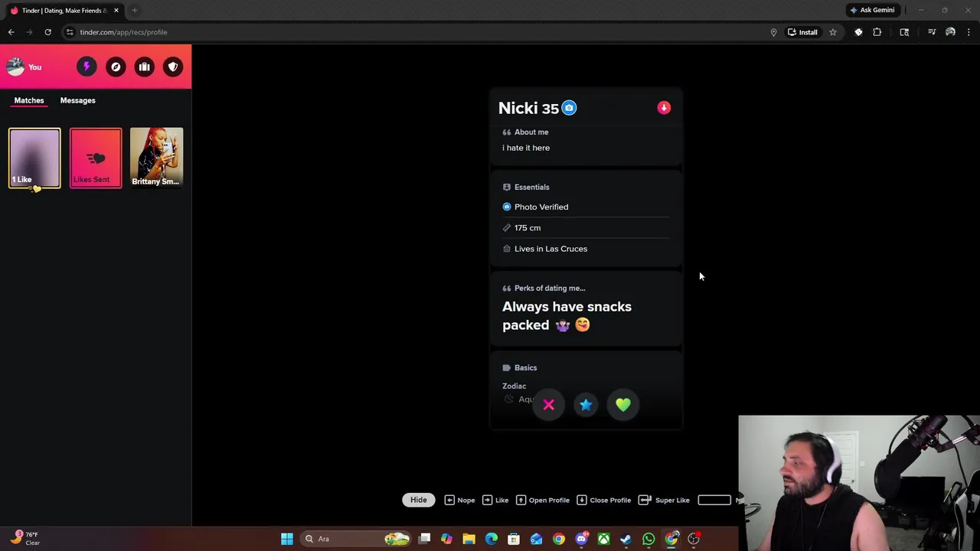This screenshot has width=980, height=551.
Task: Open the blurred 1 Like card
Action: (34, 158)
